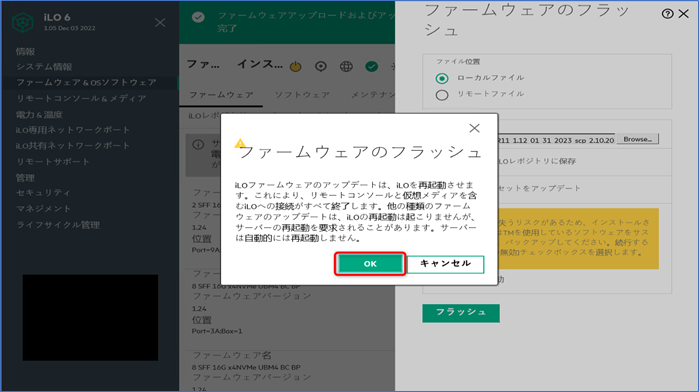Click the remote console thumbnail preview
Viewport: 699px width, 392px height.
pos(90,318)
